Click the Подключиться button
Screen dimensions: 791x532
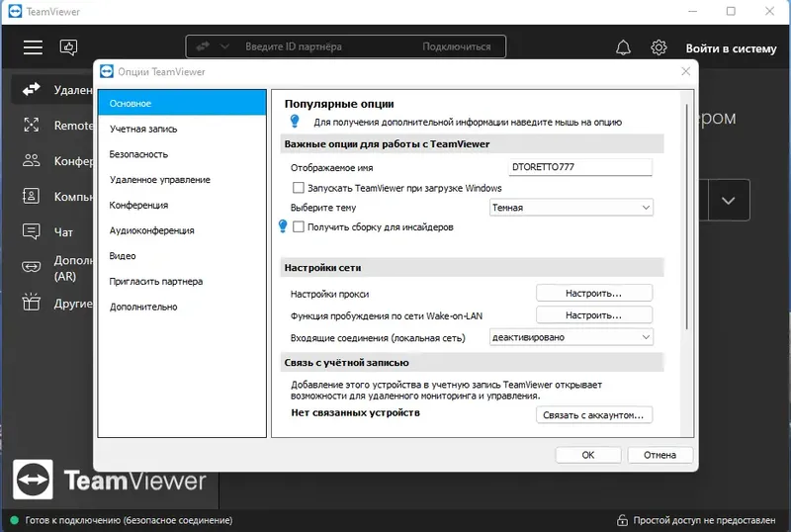coord(457,46)
